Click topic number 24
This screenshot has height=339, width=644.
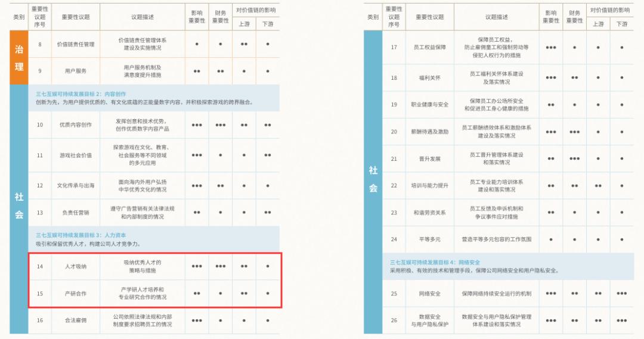pos(394,240)
